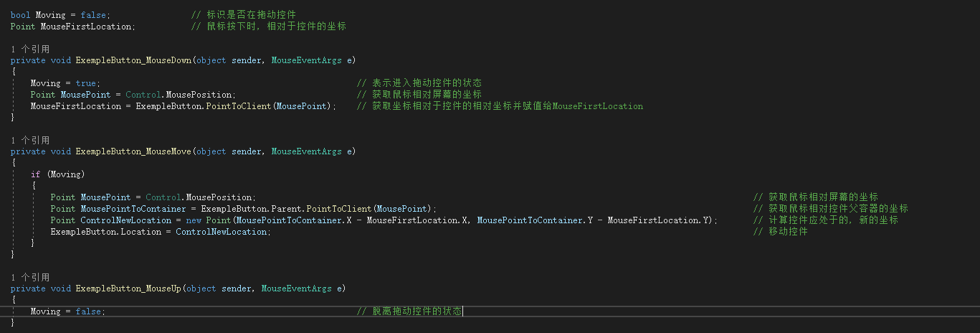Open the '1 个引用' CodeLens above ExempleButton_MouseDown
This screenshot has height=333, width=980.
[30, 50]
